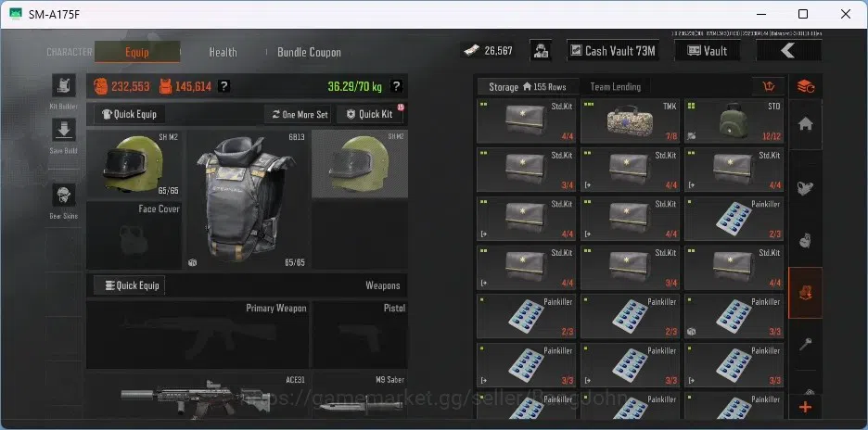This screenshot has width=868, height=430.
Task: Select the grenade category icon in sidebar
Action: pyautogui.click(x=806, y=241)
